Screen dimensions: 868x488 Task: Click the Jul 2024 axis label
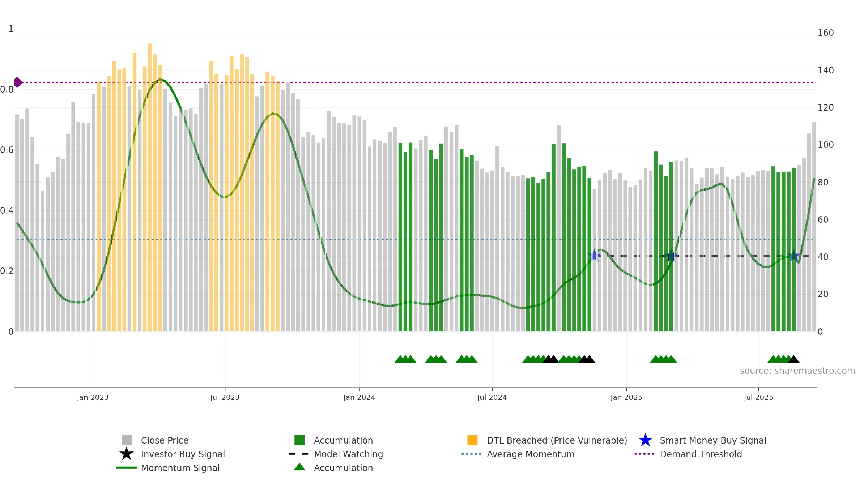coord(492,397)
